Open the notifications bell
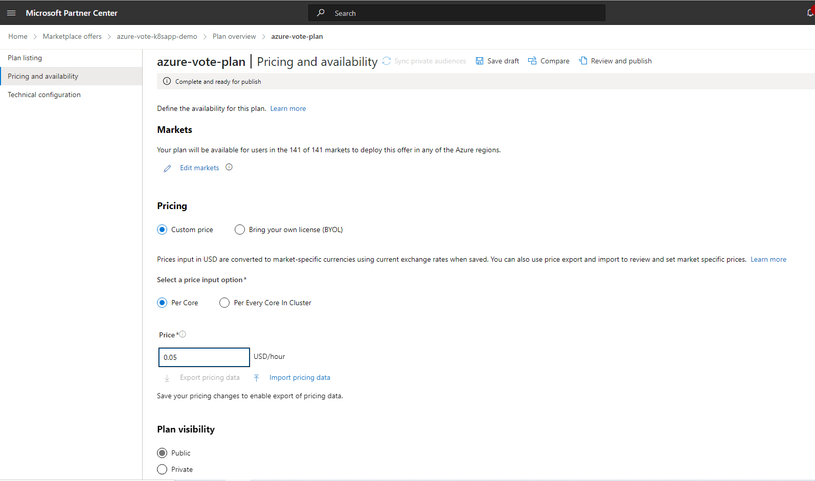Screen dimensions: 815x481 pos(810,13)
